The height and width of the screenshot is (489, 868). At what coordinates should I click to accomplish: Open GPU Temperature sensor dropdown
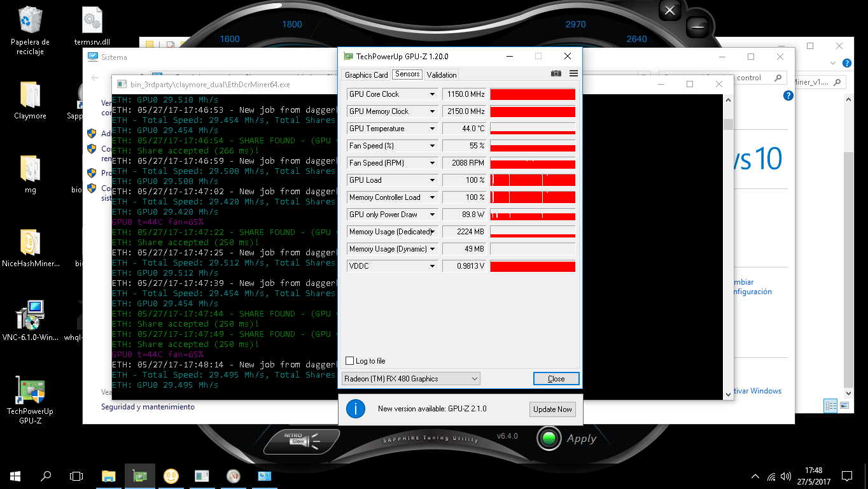coord(432,129)
